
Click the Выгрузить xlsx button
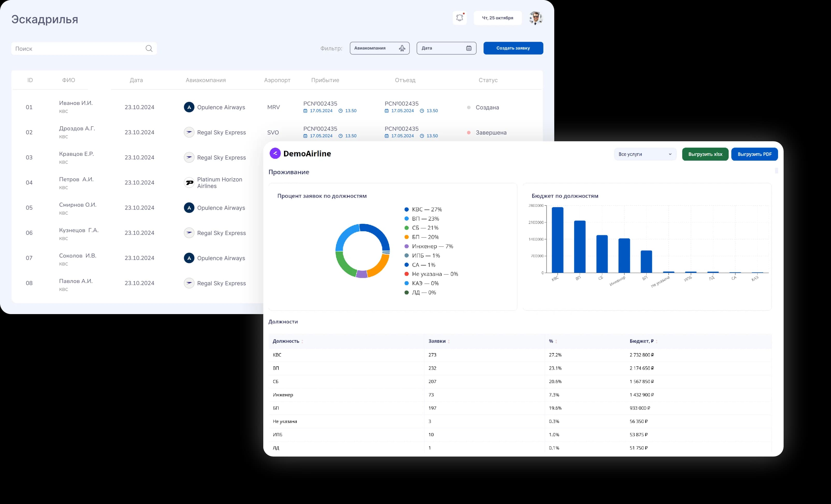point(705,154)
